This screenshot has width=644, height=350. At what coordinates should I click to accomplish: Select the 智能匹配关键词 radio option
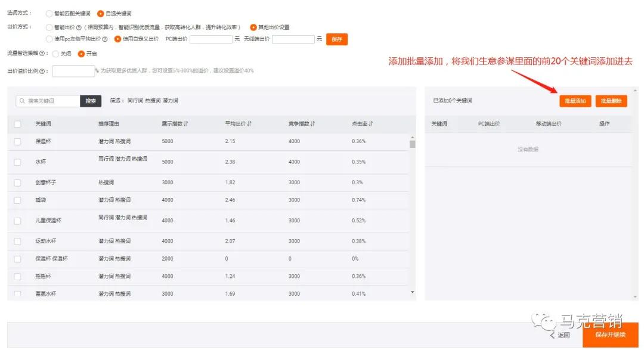(48, 13)
